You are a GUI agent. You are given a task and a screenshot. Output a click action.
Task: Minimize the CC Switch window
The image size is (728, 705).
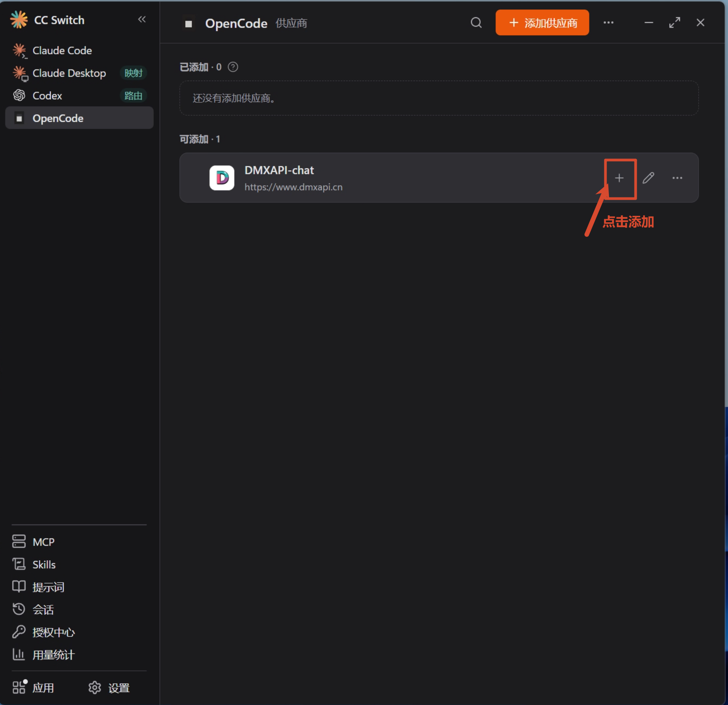tap(649, 23)
